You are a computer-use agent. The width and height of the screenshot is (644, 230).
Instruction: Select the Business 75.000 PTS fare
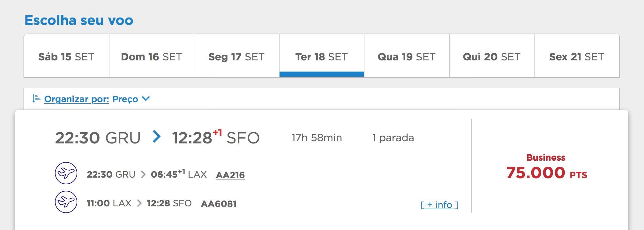click(547, 167)
